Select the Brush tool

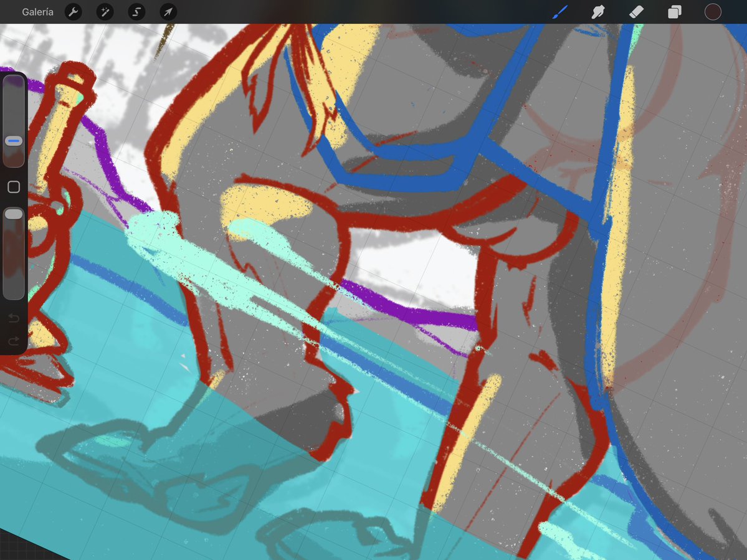point(560,12)
